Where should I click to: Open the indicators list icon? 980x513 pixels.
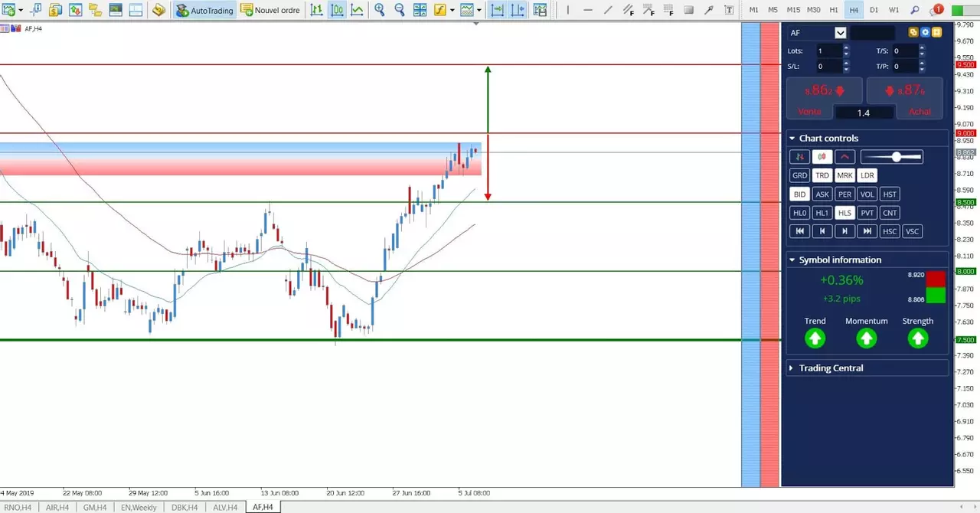[440, 10]
